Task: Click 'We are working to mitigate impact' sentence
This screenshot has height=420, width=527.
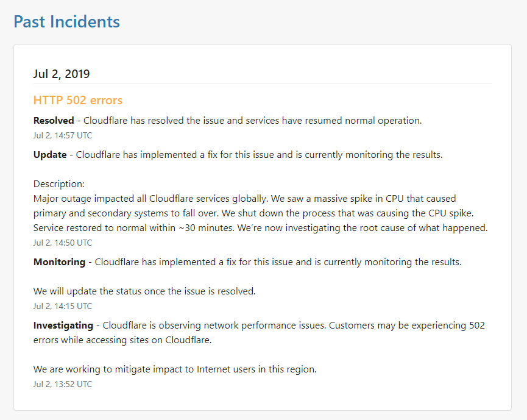Action: (175, 369)
